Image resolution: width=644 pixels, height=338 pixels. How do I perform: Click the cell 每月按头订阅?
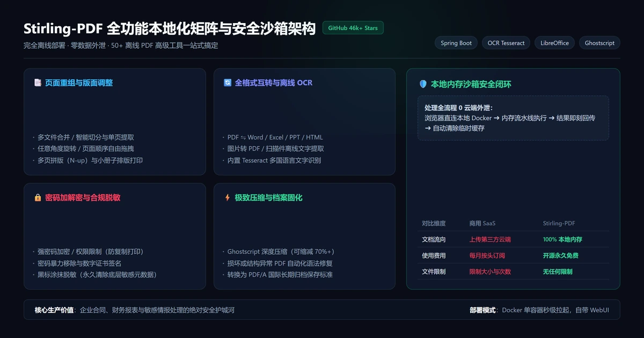pos(487,255)
